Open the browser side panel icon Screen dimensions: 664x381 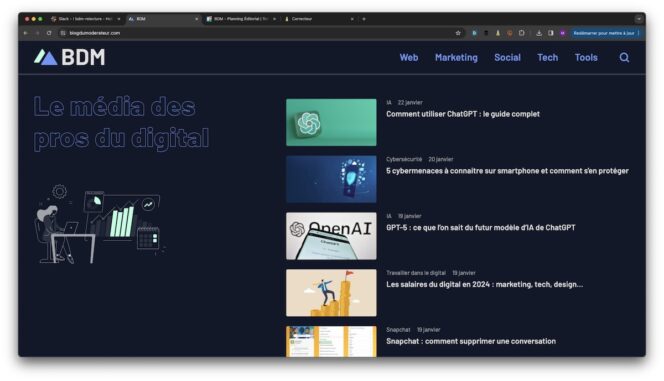point(551,33)
